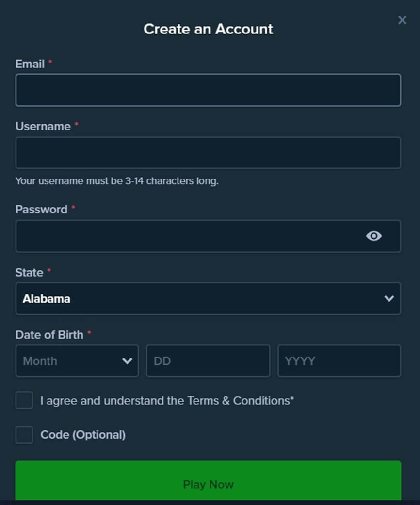Check the Terms & Conditions agreement box

point(24,400)
